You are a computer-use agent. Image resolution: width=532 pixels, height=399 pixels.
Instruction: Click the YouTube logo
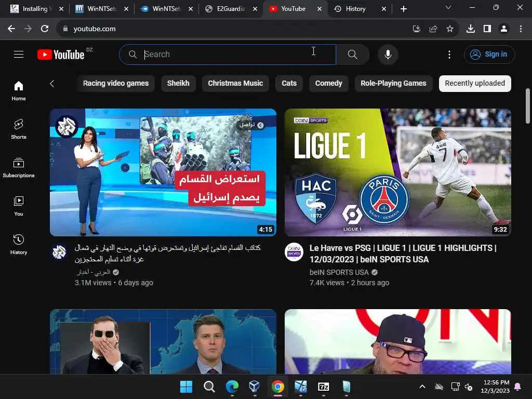61,54
